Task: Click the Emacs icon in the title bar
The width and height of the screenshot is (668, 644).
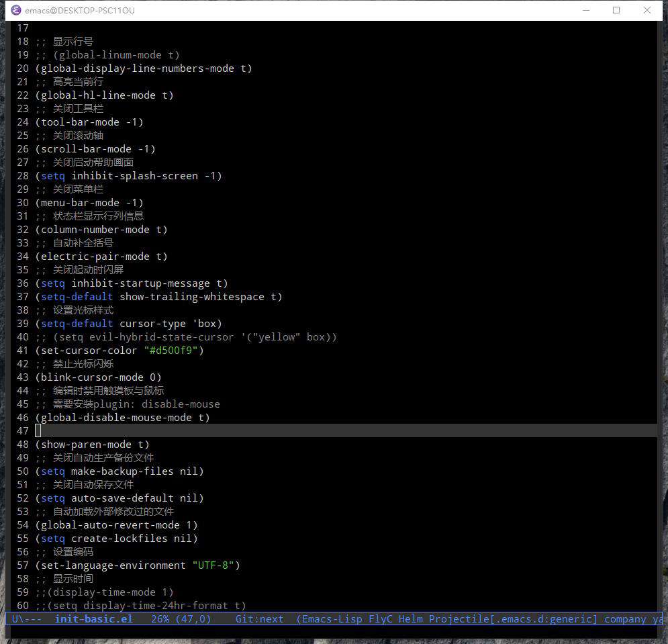Action: (x=15, y=10)
